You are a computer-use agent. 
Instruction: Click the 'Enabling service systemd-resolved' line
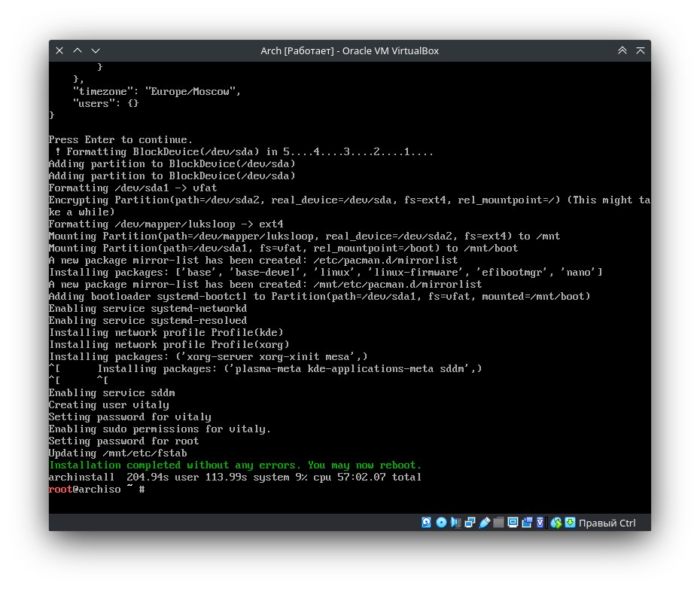pos(148,320)
